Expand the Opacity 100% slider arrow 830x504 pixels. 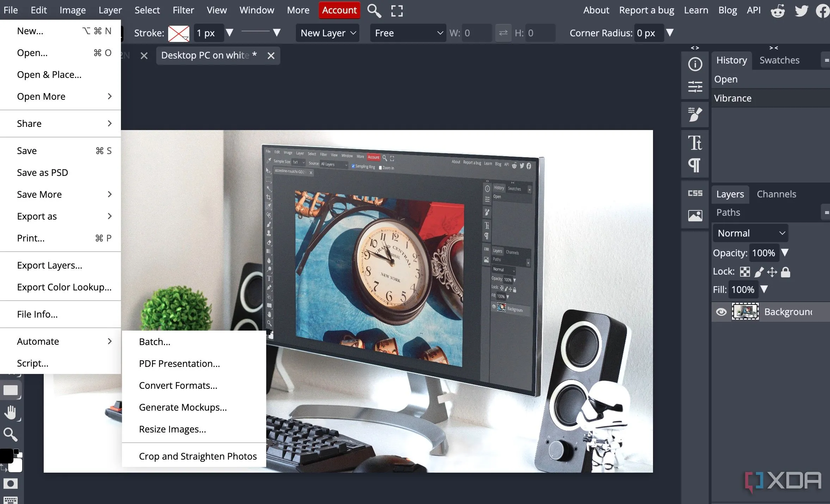[785, 253]
